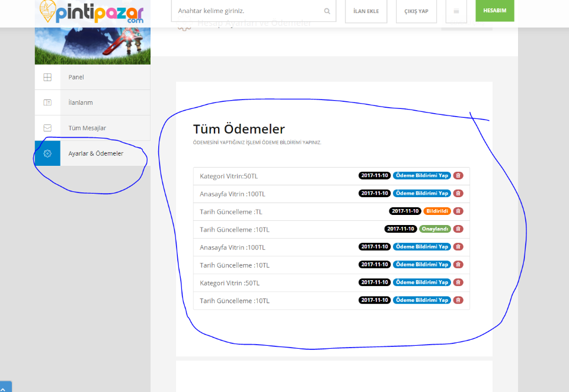Click the Panel grid icon
The width and height of the screenshot is (569, 392).
pos(47,77)
